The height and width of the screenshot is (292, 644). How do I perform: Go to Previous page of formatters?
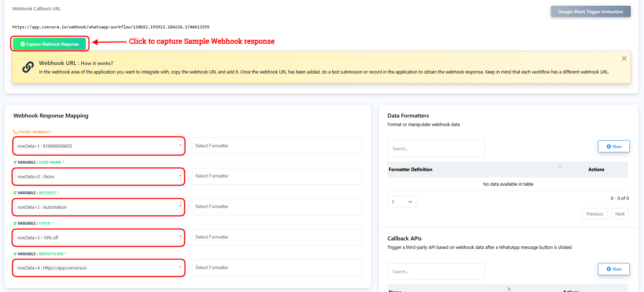click(594, 214)
